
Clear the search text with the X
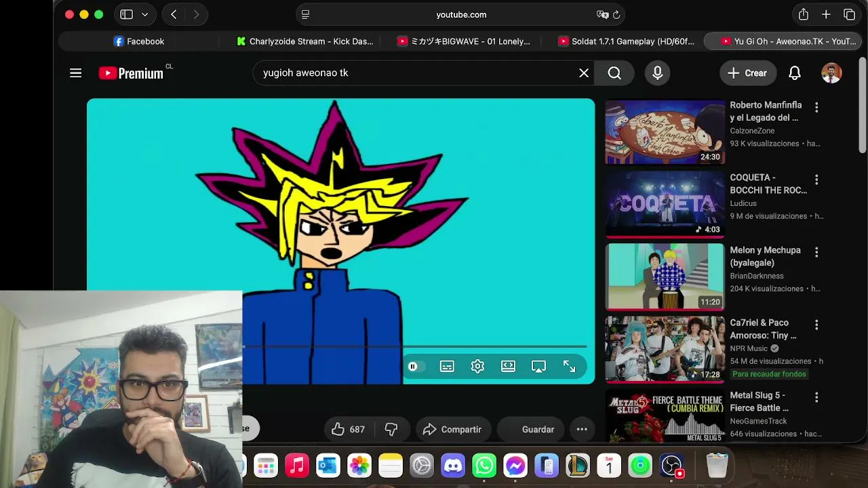(584, 73)
